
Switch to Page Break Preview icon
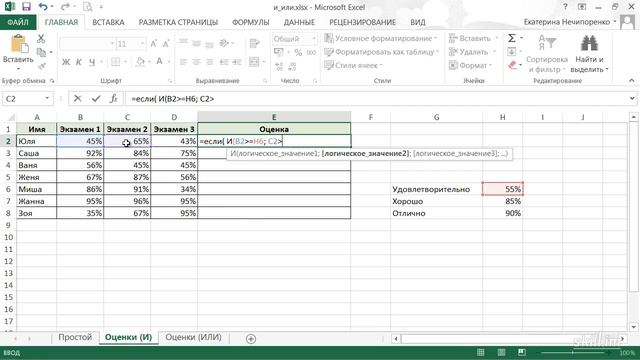coord(522,352)
